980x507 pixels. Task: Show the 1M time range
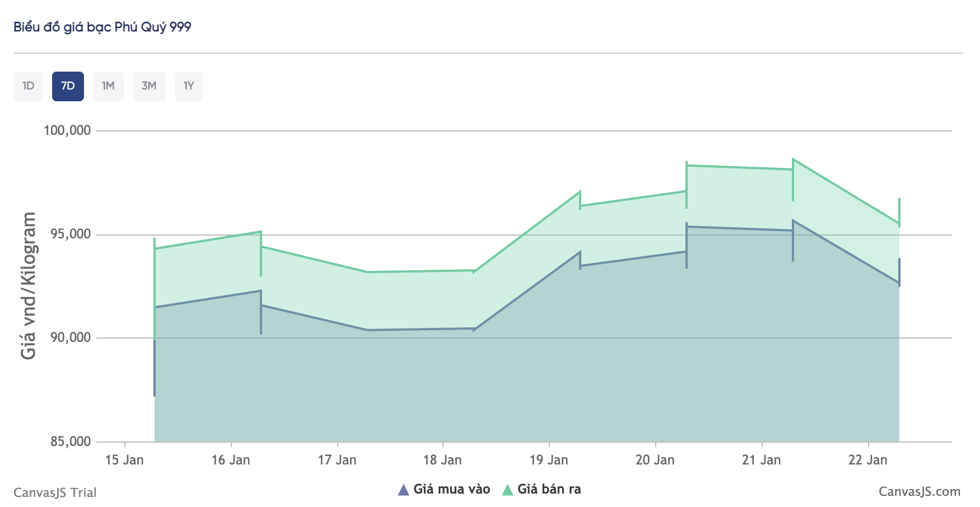click(108, 86)
